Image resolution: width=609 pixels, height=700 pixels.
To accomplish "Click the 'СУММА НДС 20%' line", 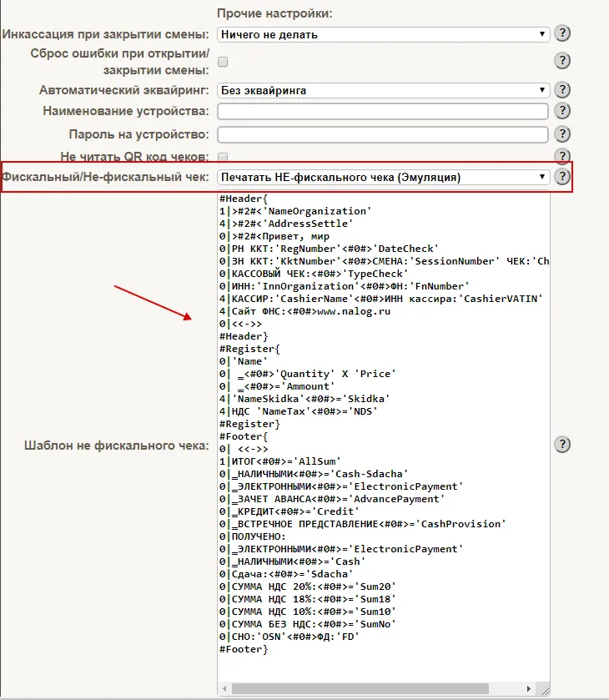I will pyautogui.click(x=308, y=587).
